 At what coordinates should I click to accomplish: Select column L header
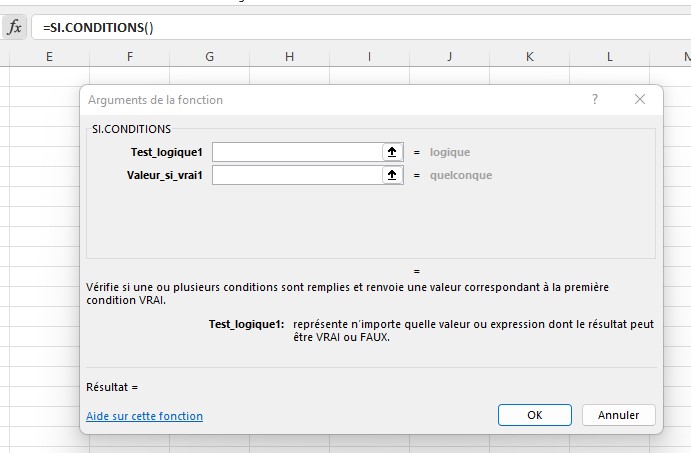point(609,57)
